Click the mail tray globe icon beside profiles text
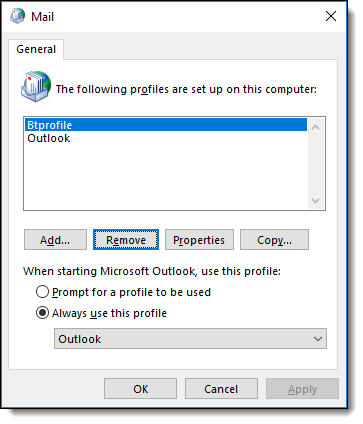The image size is (363, 424). pyautogui.click(x=36, y=86)
